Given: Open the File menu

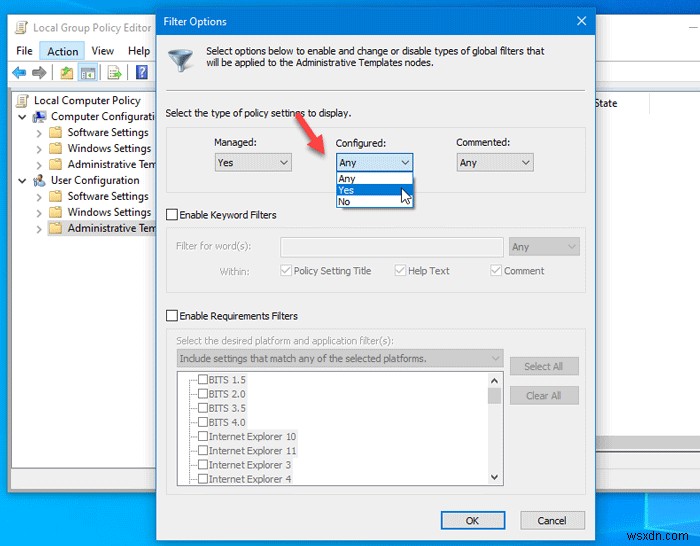Looking at the screenshot, I should [24, 51].
